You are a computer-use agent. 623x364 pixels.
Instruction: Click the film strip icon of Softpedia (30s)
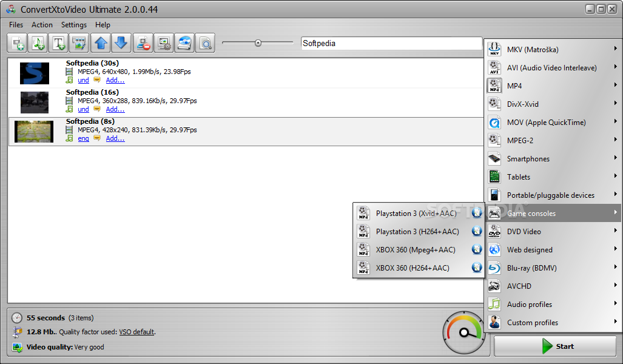point(69,72)
